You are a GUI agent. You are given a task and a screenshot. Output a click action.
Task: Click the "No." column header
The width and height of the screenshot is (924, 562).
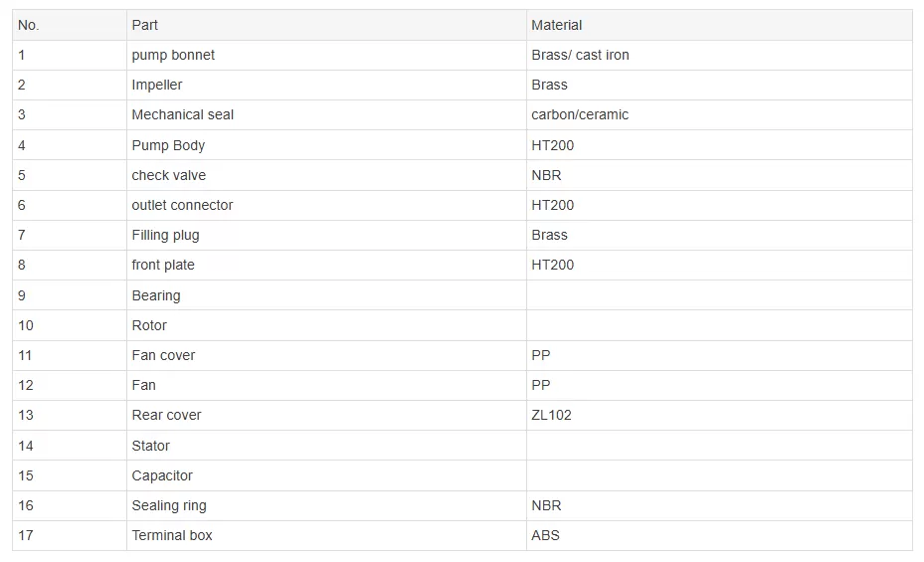pos(29,25)
